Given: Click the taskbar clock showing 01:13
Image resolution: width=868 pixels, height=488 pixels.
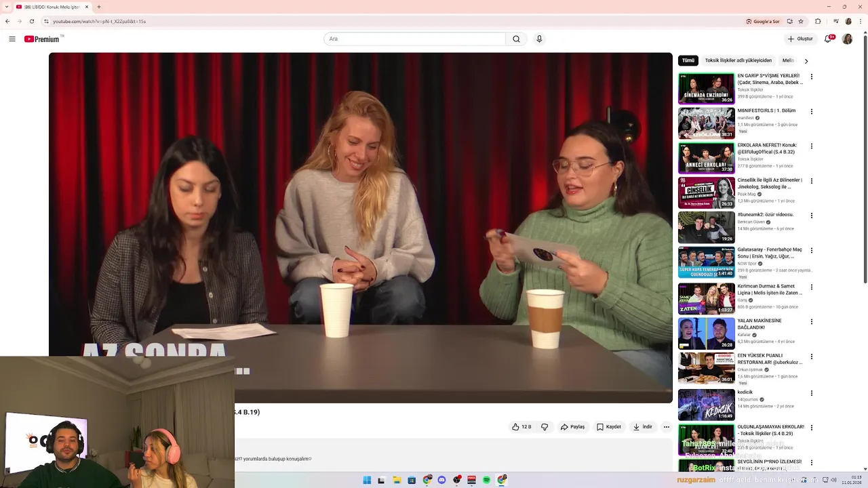Looking at the screenshot, I should 852,480.
